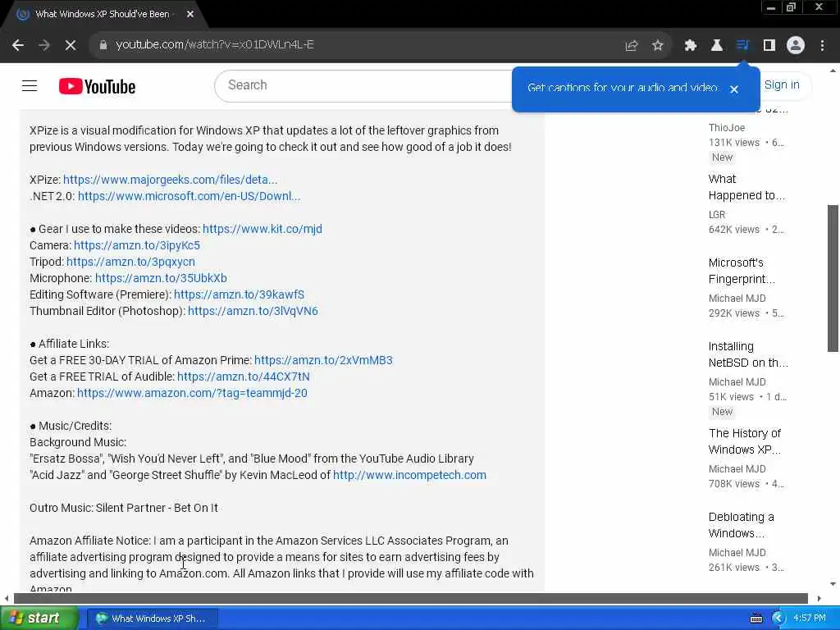Click Sign in button
The width and height of the screenshot is (840, 630).
[782, 84]
